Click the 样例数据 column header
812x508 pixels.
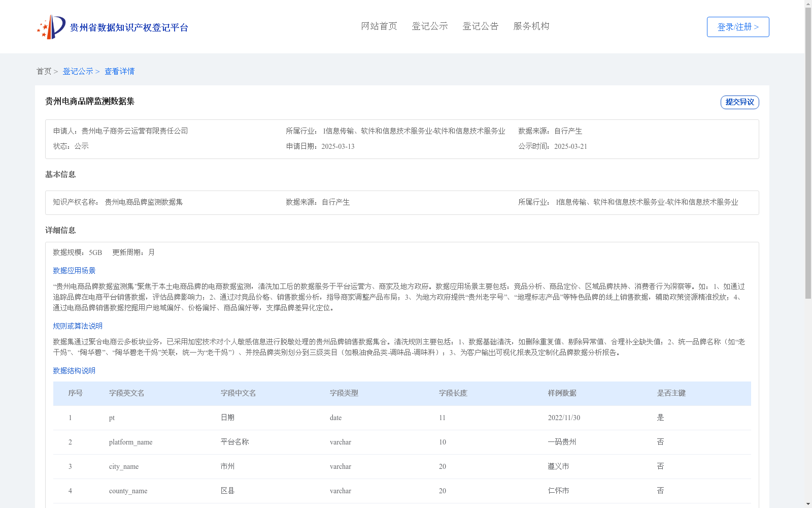562,393
